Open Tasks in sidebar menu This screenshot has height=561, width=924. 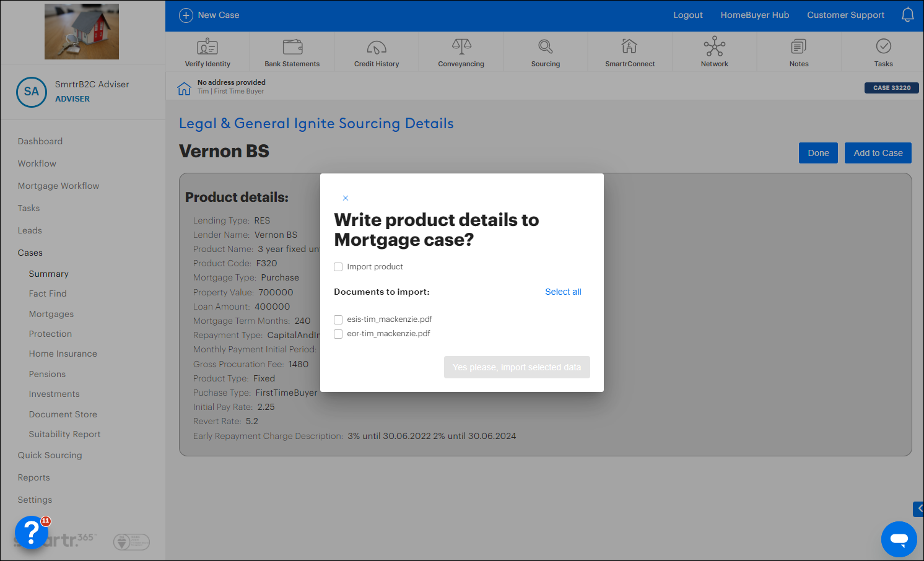[28, 208]
